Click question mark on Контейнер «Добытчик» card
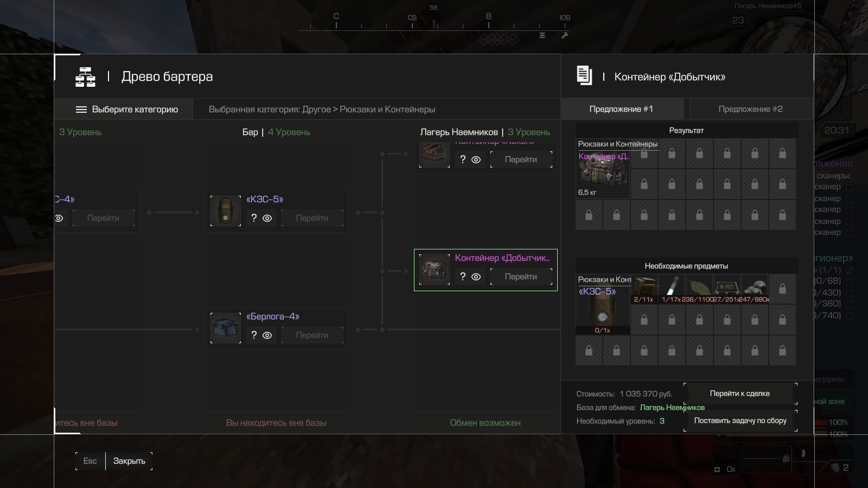868x488 pixels. click(463, 277)
